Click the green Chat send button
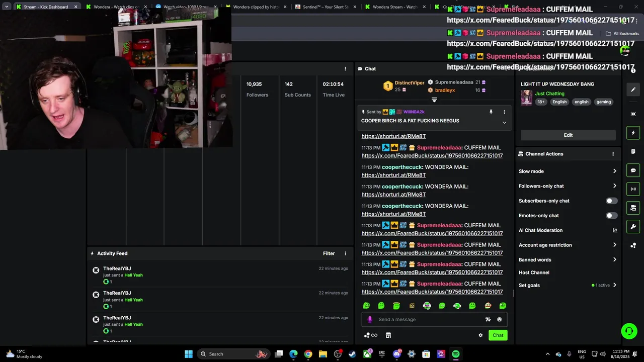This screenshot has width=644, height=362. (x=498, y=335)
